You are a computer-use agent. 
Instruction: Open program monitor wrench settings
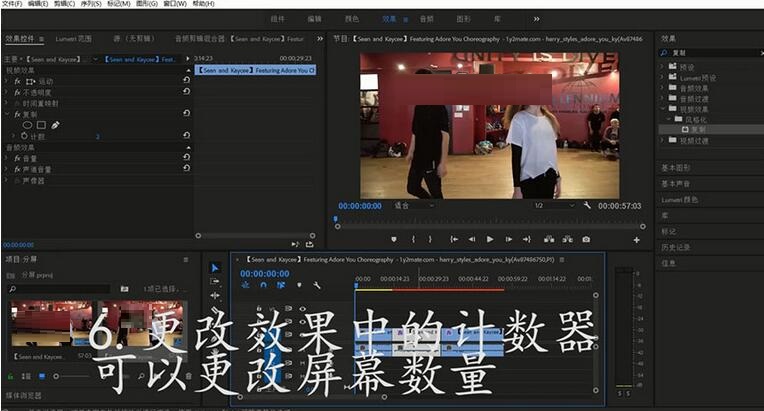[589, 206]
